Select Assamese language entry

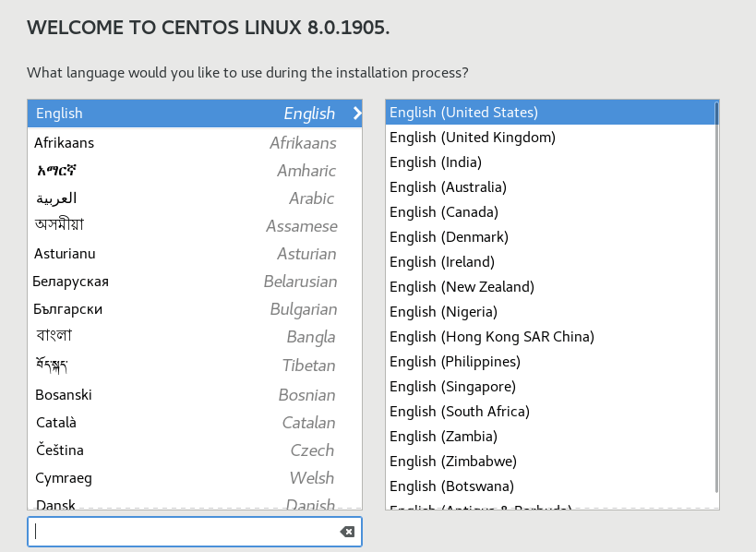pyautogui.click(x=185, y=226)
